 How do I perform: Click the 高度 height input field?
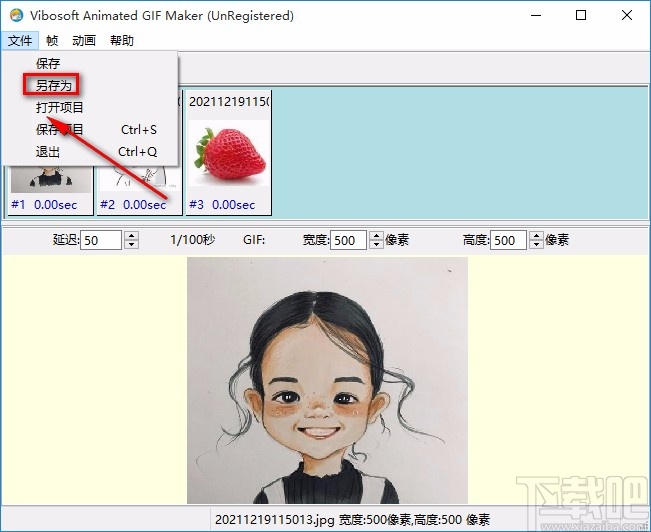[x=508, y=240]
